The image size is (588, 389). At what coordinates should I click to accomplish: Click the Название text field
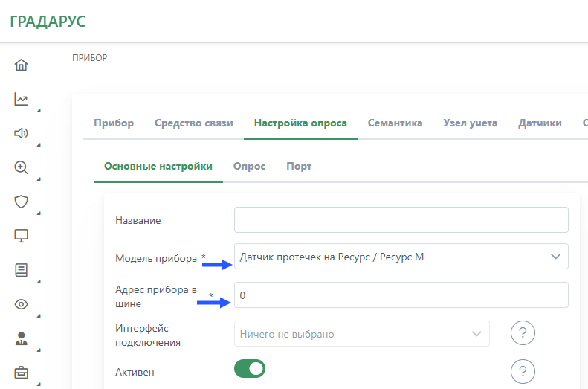tap(401, 220)
